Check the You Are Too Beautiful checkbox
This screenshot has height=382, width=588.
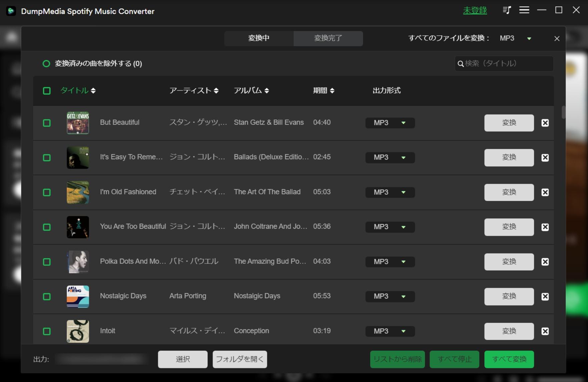tap(47, 227)
